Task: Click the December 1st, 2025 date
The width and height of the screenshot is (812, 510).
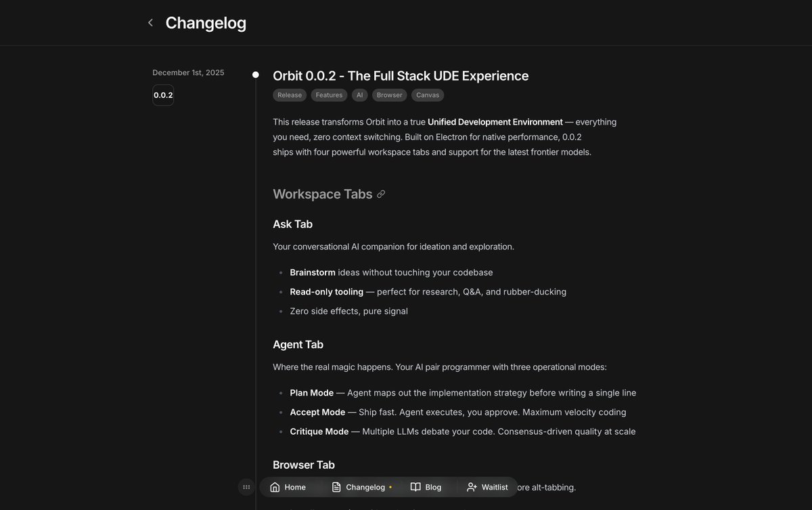Action: pyautogui.click(x=188, y=72)
